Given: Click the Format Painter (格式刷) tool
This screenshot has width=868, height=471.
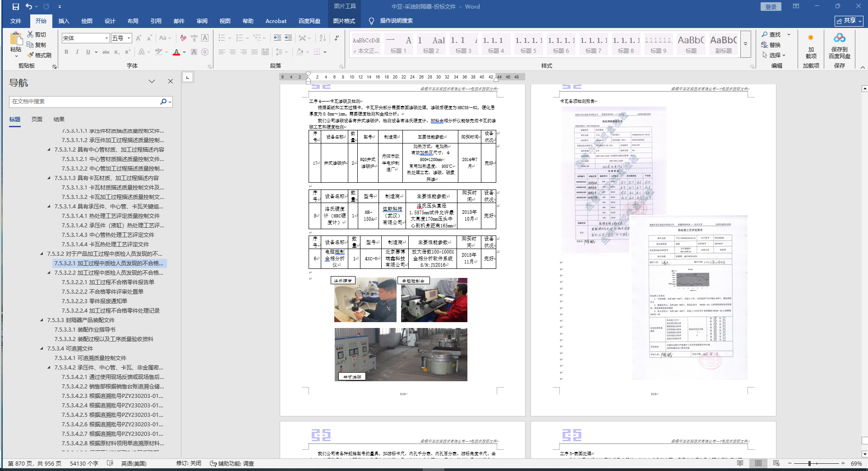Looking at the screenshot, I should click(x=39, y=55).
